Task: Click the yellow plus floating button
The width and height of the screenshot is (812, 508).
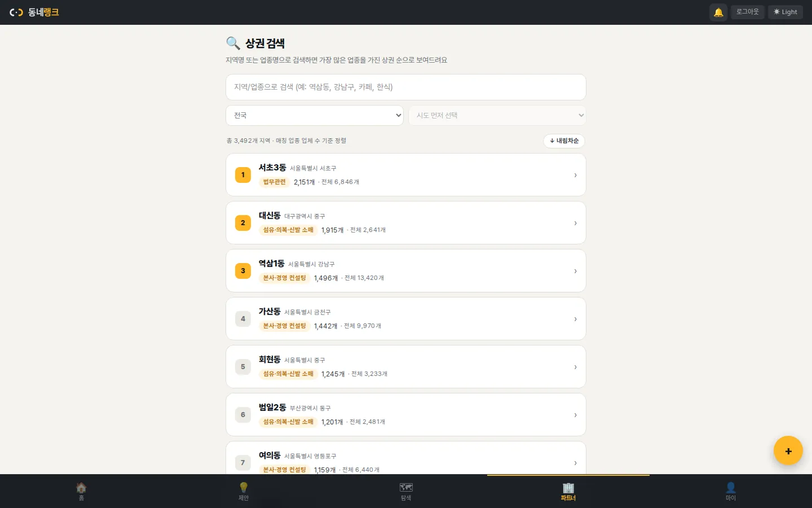Action: 788,450
